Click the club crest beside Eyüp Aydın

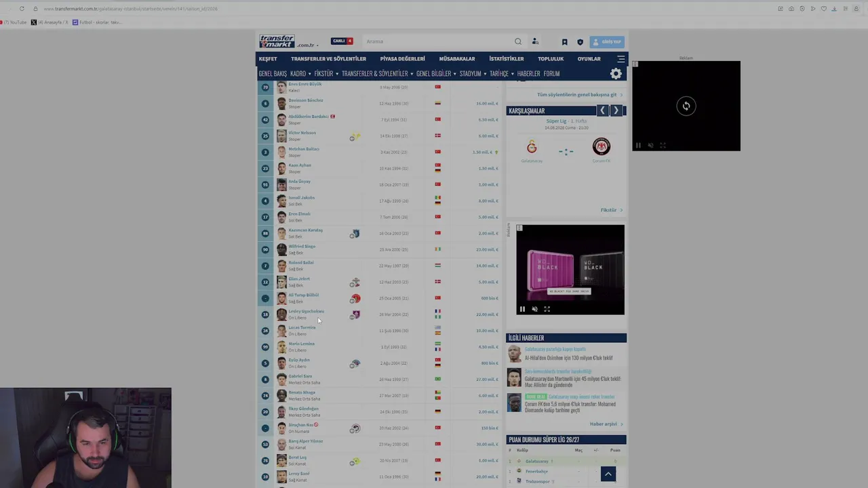click(355, 364)
